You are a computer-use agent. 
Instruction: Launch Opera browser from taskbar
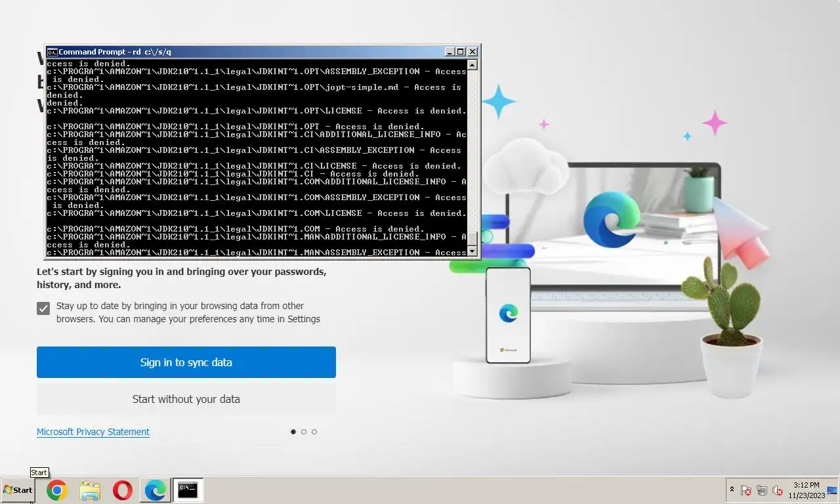click(123, 490)
